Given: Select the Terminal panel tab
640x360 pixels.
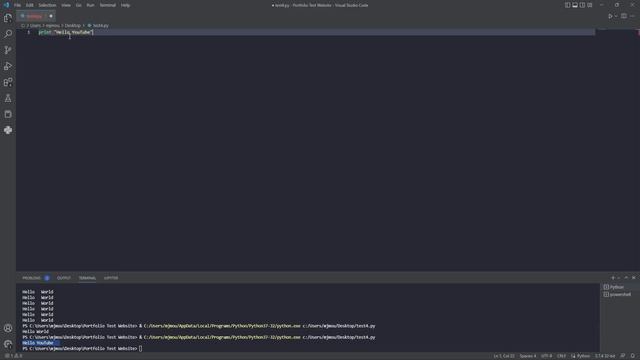Looking at the screenshot, I should pos(87,278).
